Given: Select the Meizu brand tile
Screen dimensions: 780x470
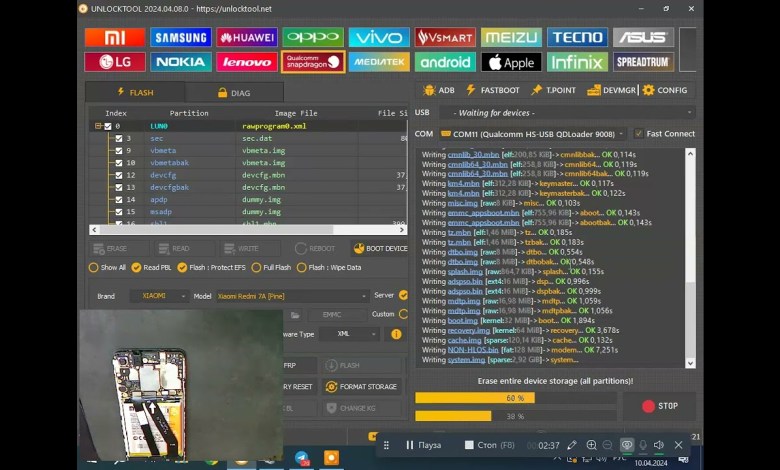Looking at the screenshot, I should [x=511, y=37].
